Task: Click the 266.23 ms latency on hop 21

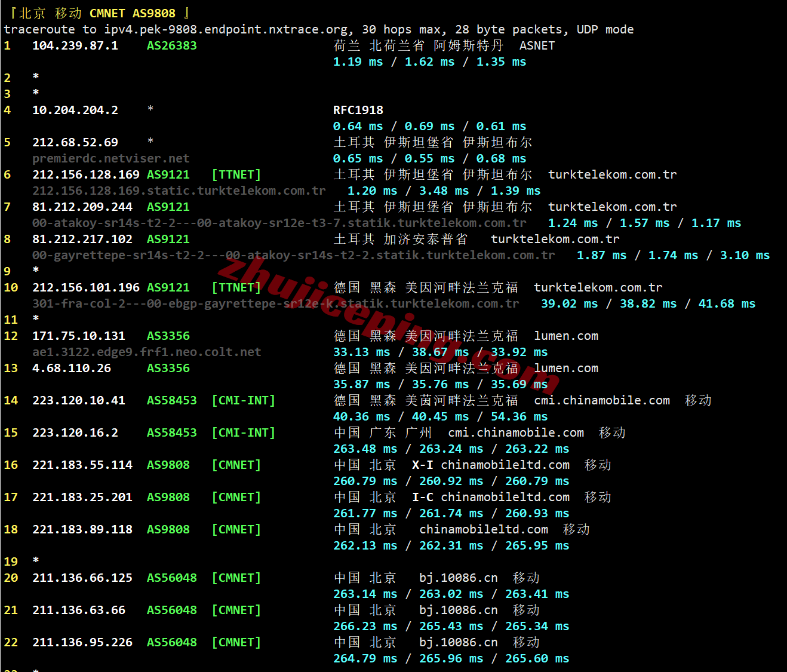Action: point(365,626)
